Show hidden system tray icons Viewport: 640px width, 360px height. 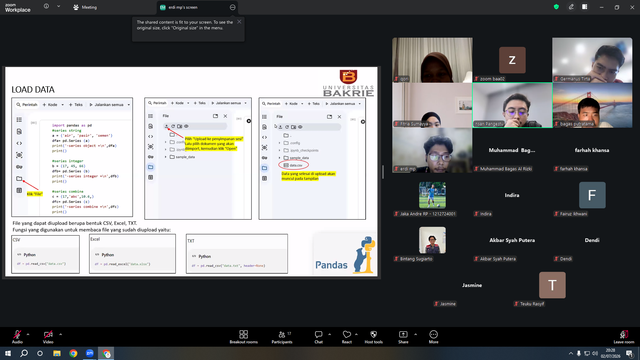pos(571,353)
